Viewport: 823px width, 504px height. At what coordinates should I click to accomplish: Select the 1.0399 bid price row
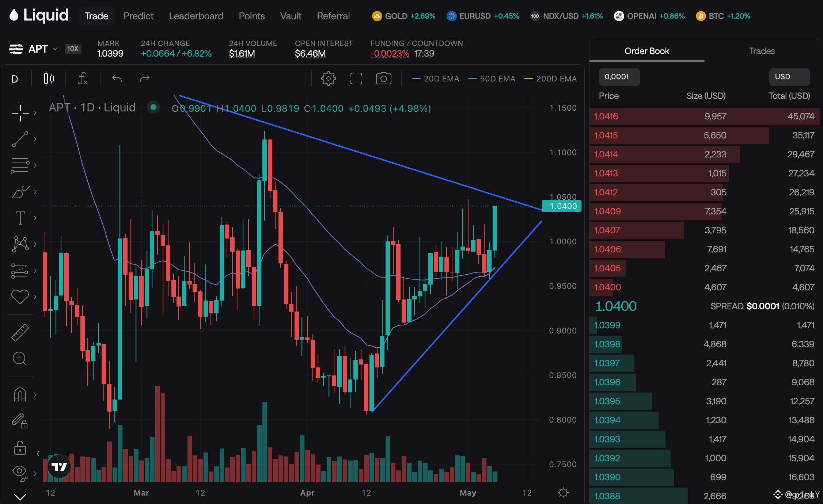tap(704, 325)
